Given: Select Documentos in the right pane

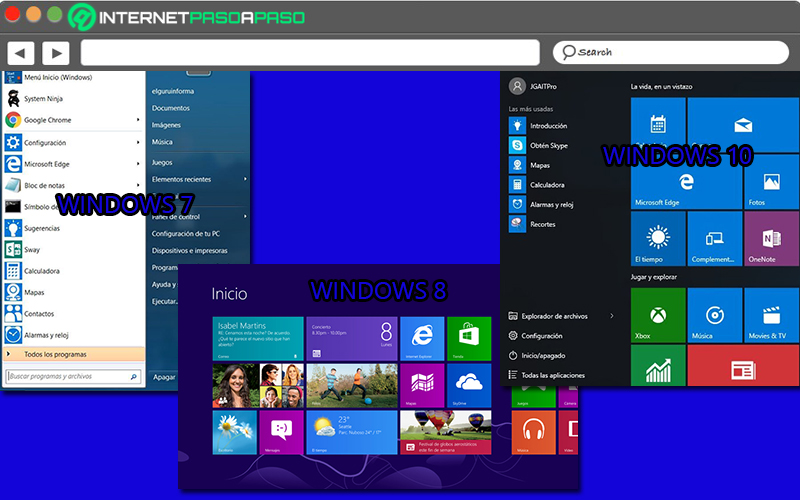Looking at the screenshot, I should click(x=171, y=108).
